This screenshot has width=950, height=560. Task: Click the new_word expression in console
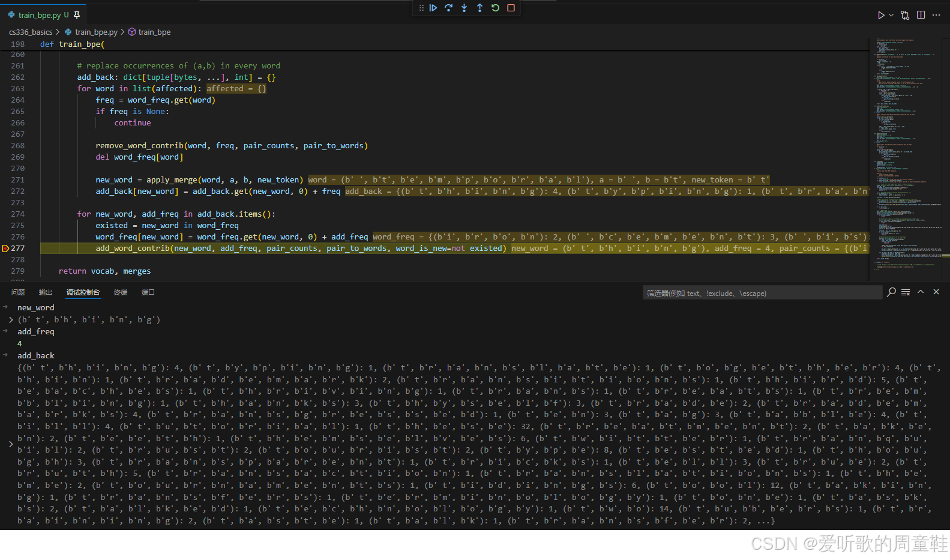[x=35, y=308]
